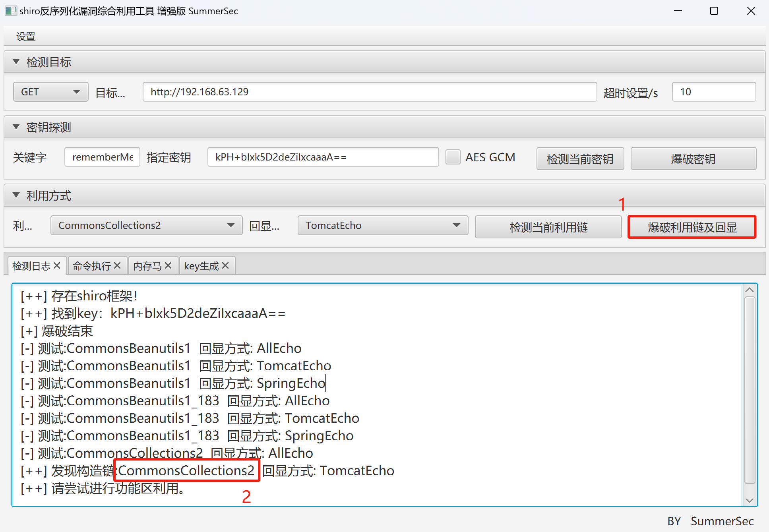Close the key生成 tab with its X
The image size is (769, 532).
point(225,265)
